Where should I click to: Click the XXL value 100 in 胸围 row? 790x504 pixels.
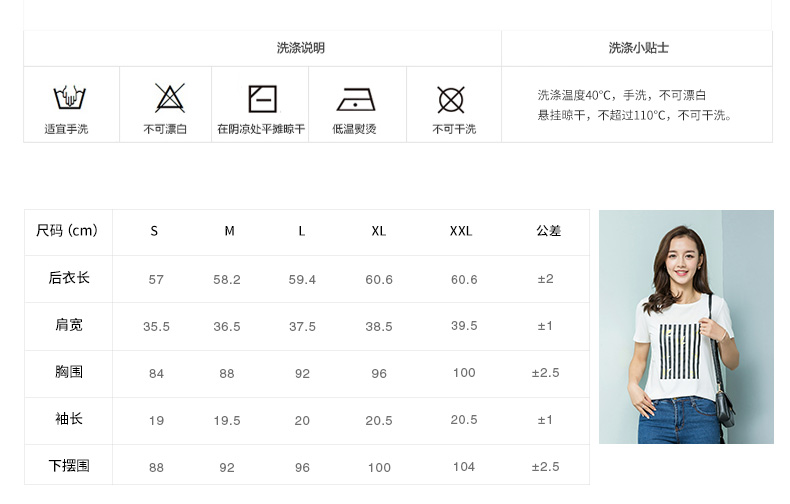click(464, 373)
